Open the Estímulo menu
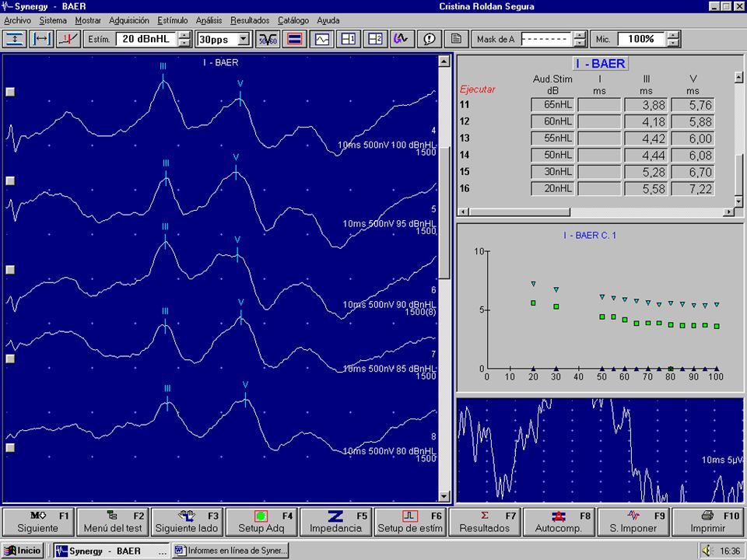 tap(173, 20)
